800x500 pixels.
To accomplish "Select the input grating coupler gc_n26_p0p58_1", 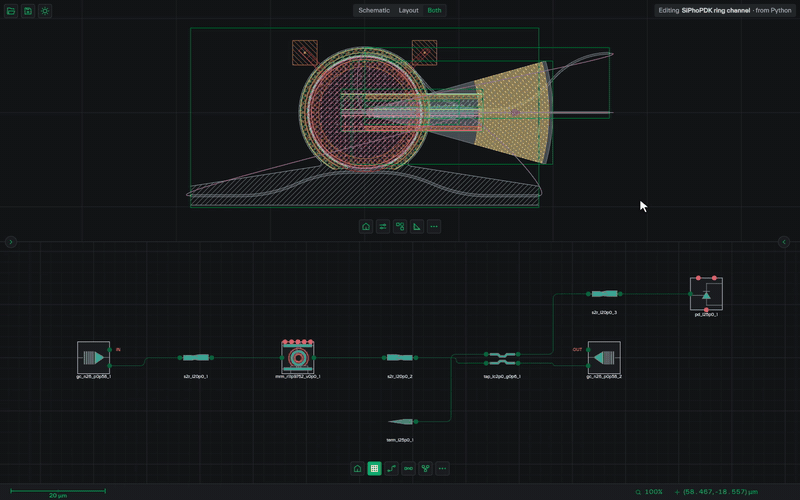I will click(93, 358).
